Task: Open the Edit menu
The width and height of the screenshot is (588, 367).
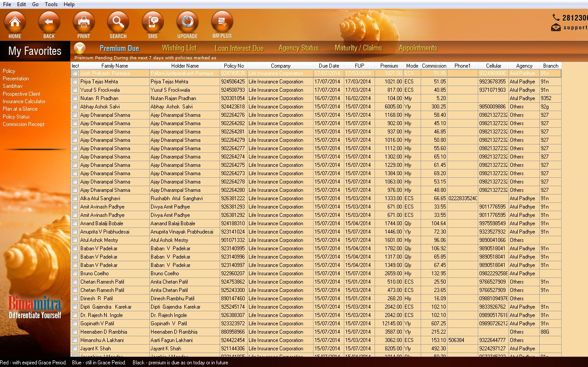Action: pyautogui.click(x=22, y=4)
